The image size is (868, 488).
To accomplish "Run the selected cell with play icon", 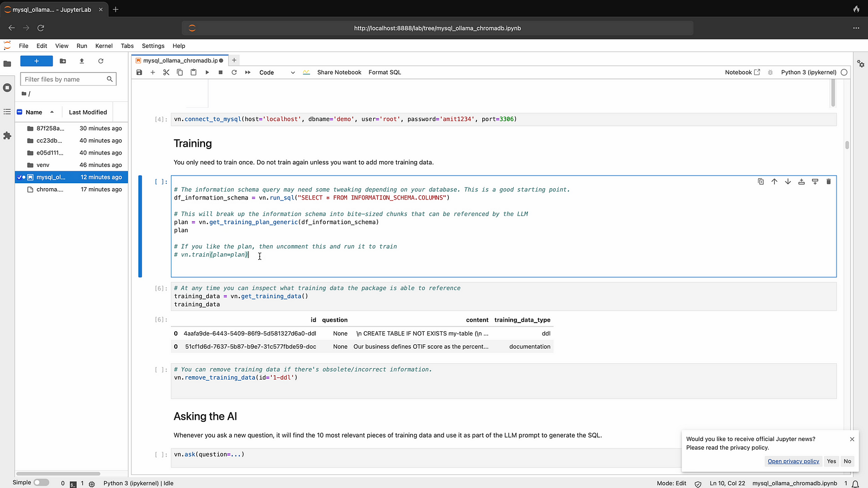I will (207, 72).
